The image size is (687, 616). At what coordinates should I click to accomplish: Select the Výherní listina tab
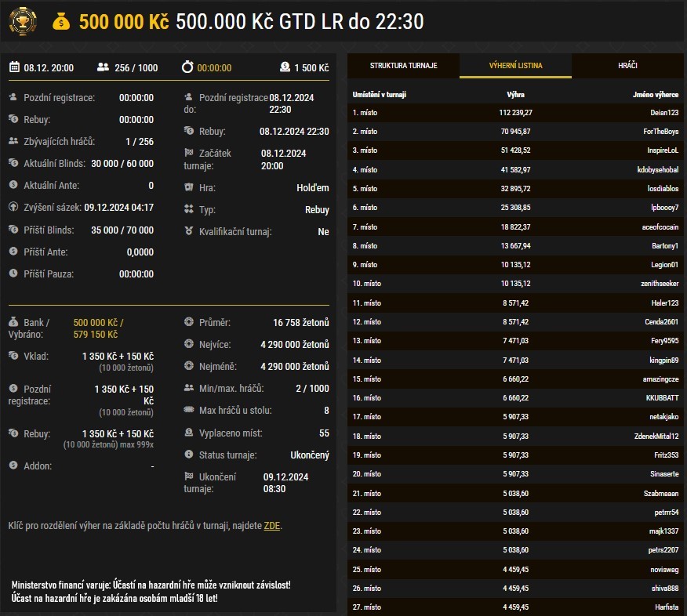click(515, 66)
